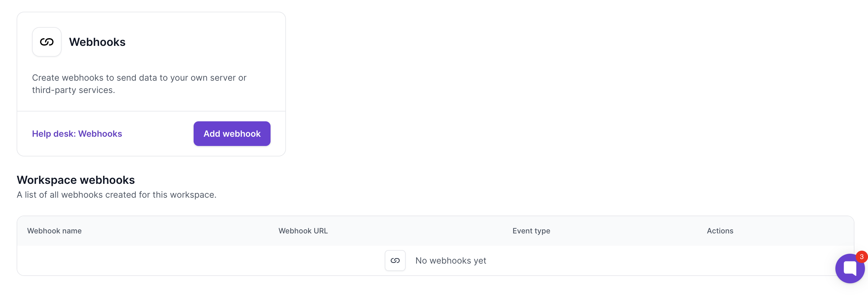Select the Event type column header
Viewport: 868px width, 295px height.
tap(531, 231)
